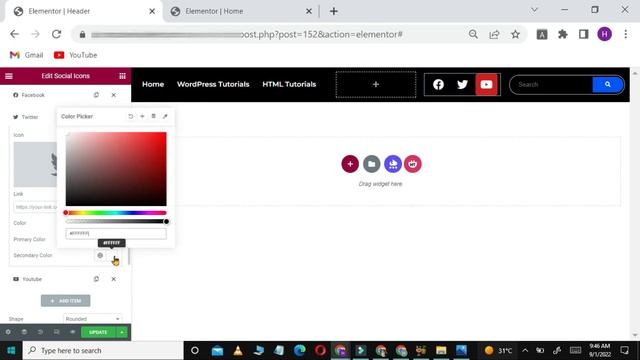Duplicate the Facebook social icon item
The height and width of the screenshot is (360, 640).
[x=96, y=95]
